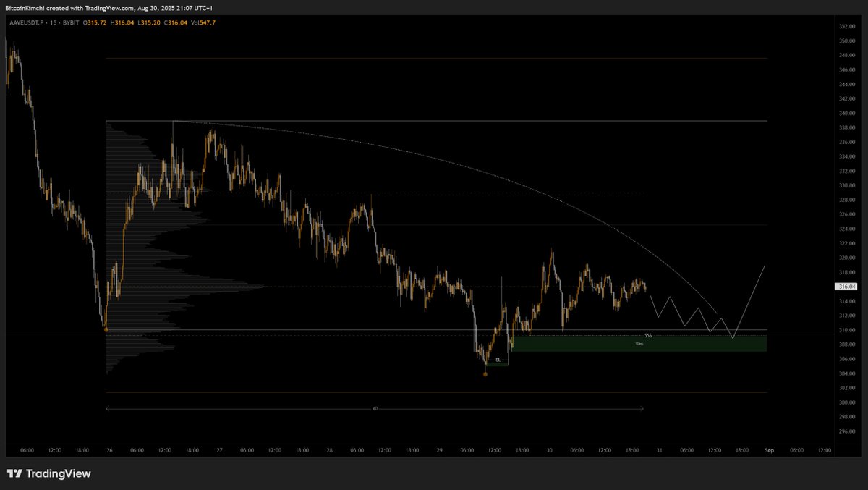Click the orange marker dot at the 304 low
This screenshot has height=490, width=868.
(485, 374)
